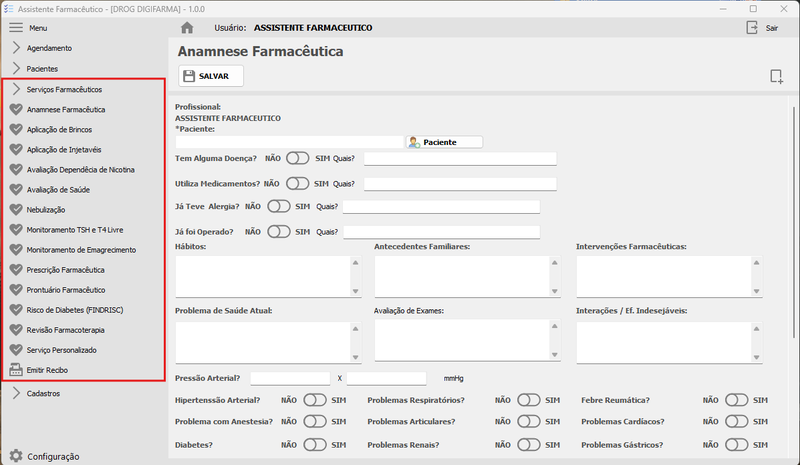Viewport: 800px width, 465px height.
Task: Click the Sair logout label
Action: click(x=771, y=28)
